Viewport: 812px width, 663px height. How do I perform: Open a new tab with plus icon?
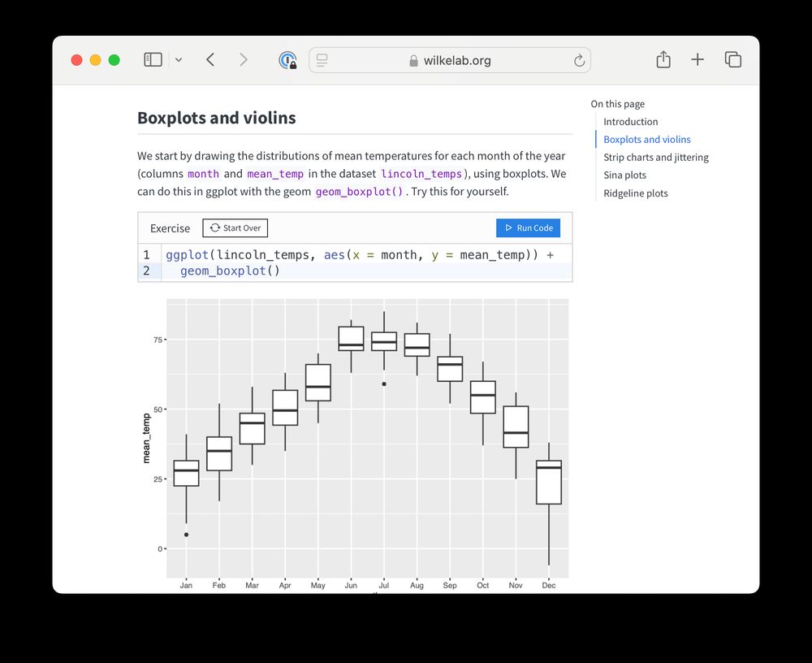[x=698, y=59]
